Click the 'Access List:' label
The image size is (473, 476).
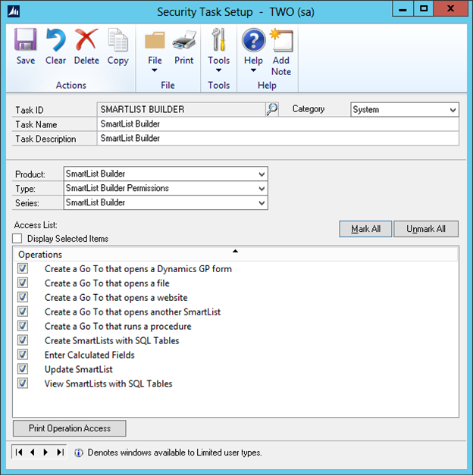point(36,225)
